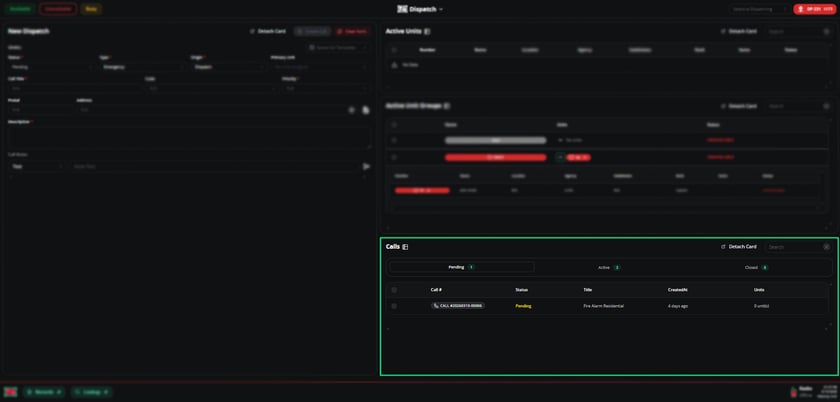Click the document icon beside Address

[366, 110]
